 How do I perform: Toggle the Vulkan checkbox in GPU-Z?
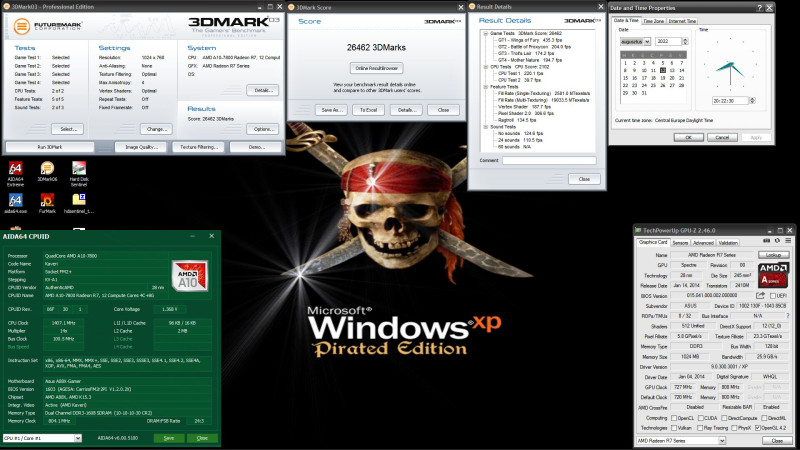[674, 428]
